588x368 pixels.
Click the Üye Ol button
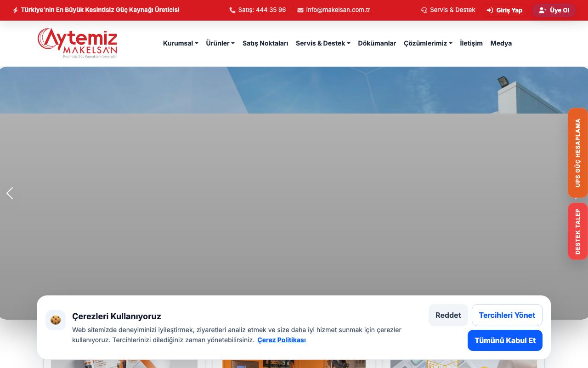tap(554, 10)
